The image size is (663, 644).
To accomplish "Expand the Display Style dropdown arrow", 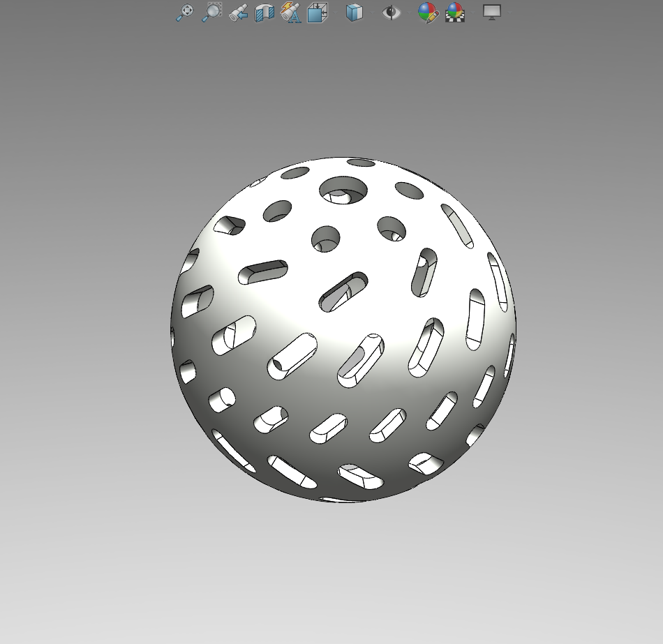I will pyautogui.click(x=371, y=13).
